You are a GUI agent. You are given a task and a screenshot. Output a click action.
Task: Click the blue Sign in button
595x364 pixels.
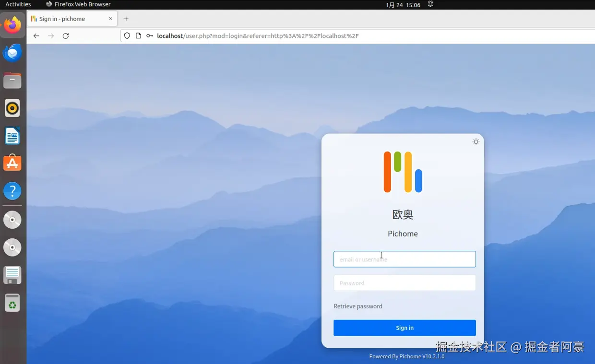[x=405, y=328]
